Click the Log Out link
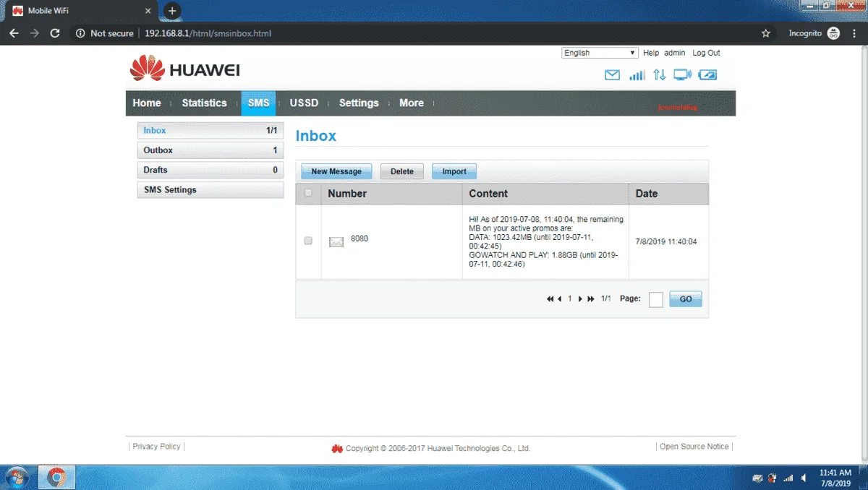Screen dimensions: 868x490 pos(706,53)
